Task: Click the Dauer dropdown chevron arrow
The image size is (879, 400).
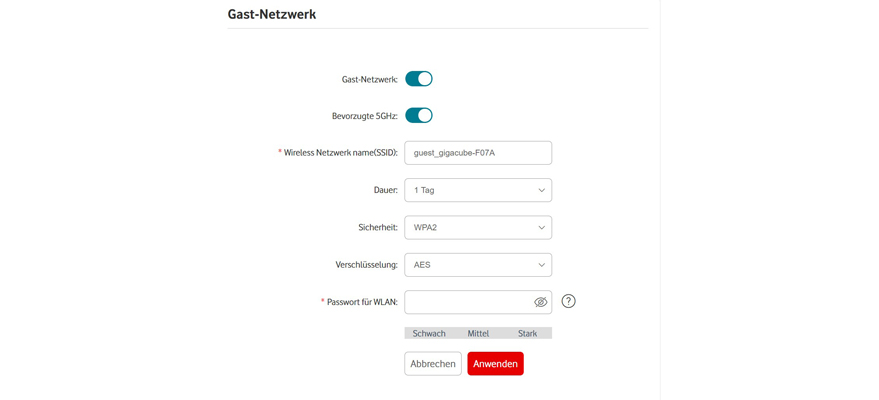Action: click(541, 190)
